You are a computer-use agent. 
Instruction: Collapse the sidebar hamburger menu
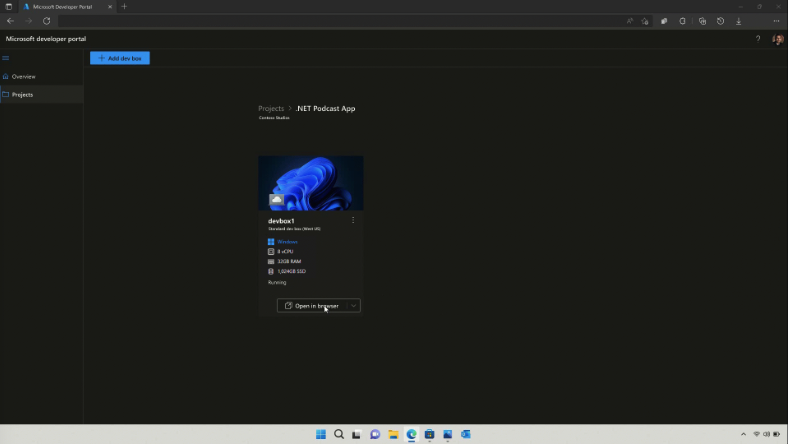[6, 58]
